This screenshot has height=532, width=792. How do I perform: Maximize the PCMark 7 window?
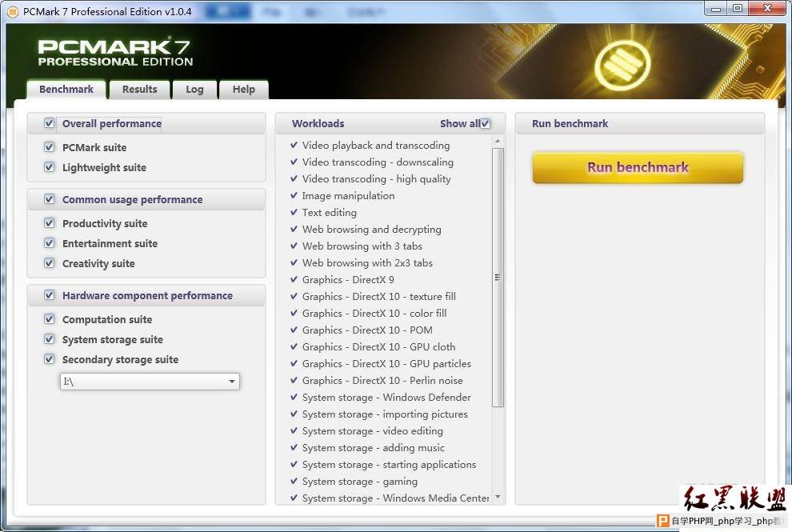point(737,9)
